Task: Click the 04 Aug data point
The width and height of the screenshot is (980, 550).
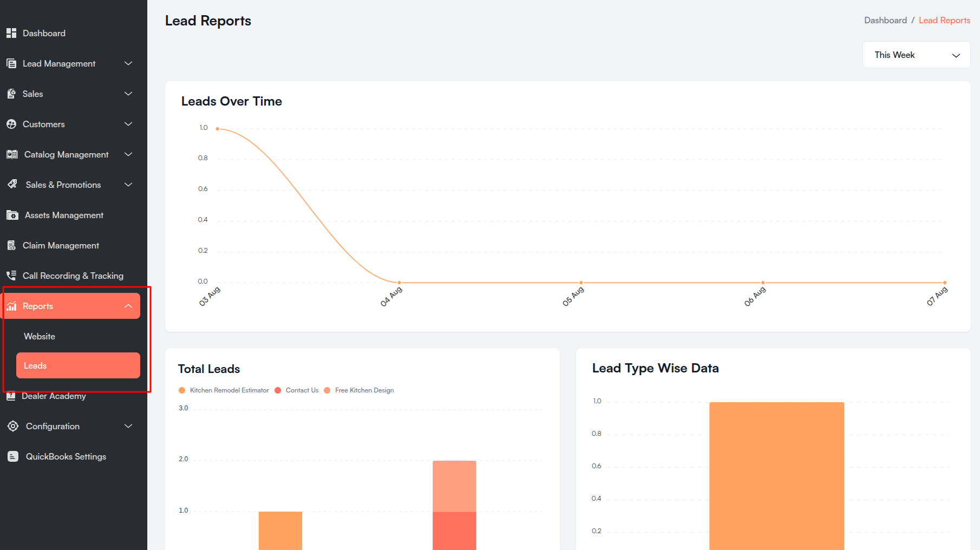Action: (x=400, y=283)
